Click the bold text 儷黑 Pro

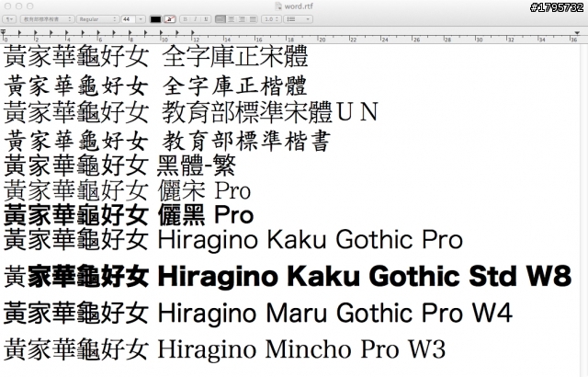206,215
